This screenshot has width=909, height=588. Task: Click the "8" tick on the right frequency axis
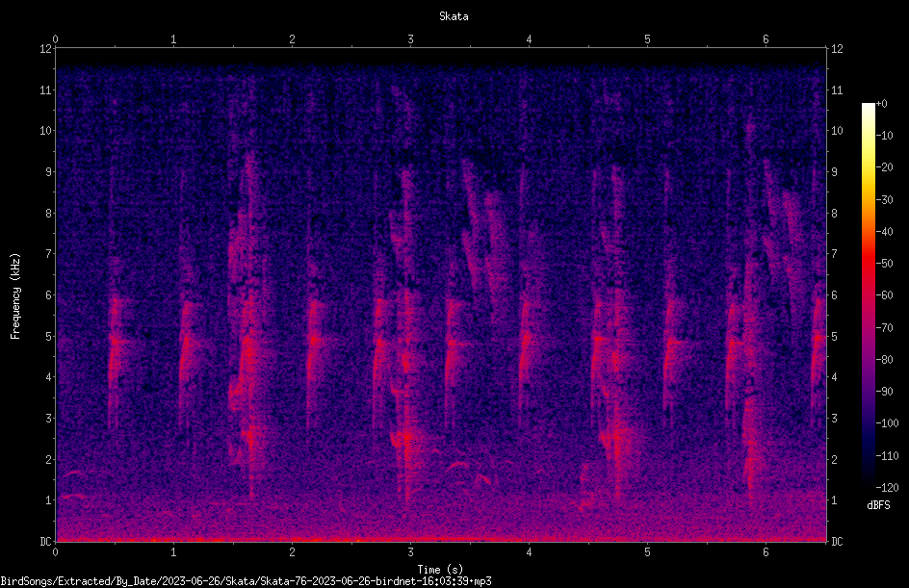tap(834, 214)
